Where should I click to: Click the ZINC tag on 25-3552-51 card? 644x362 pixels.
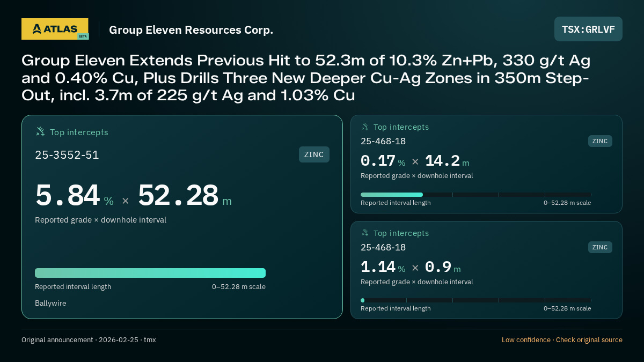(x=314, y=154)
